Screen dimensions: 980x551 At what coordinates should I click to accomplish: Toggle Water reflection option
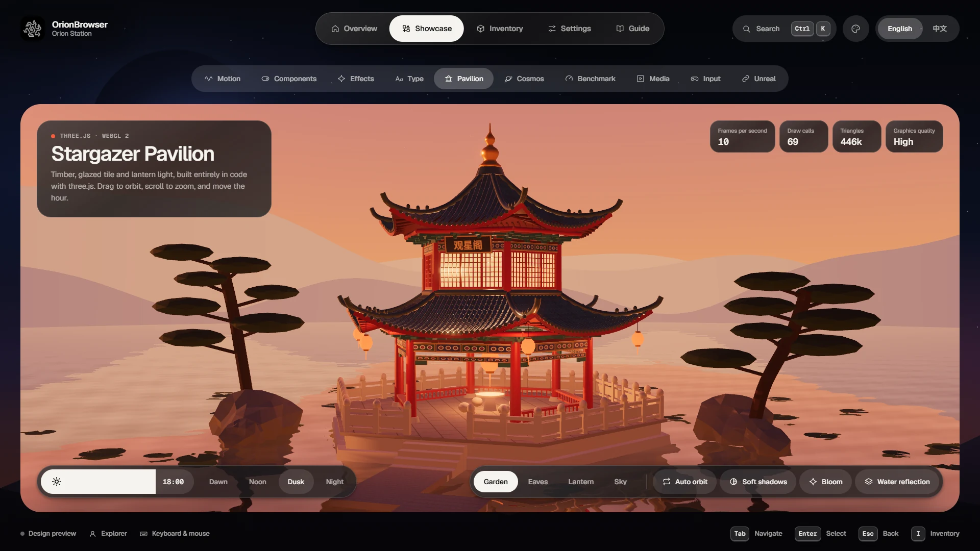tap(897, 482)
